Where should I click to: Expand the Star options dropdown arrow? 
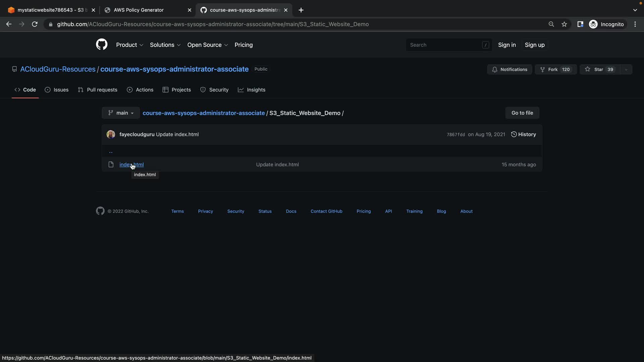626,69
